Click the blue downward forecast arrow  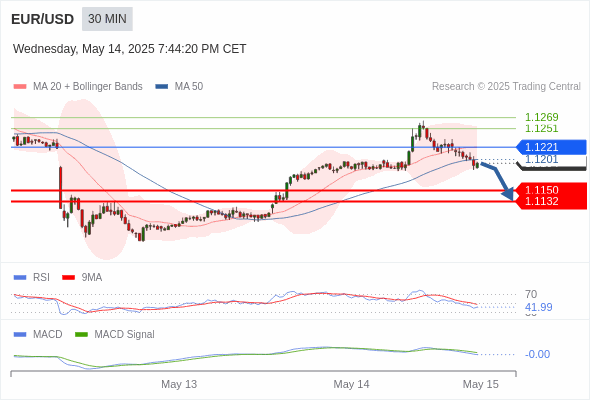tap(498, 181)
